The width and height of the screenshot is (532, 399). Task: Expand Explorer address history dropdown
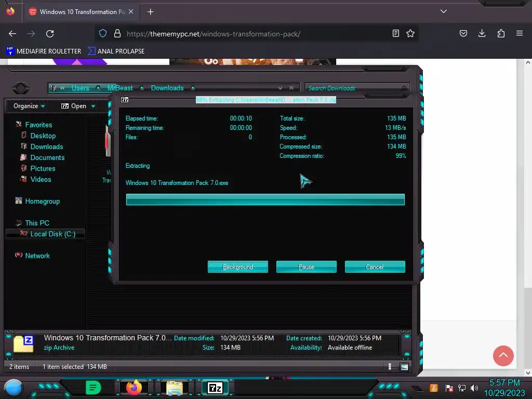click(x=280, y=88)
